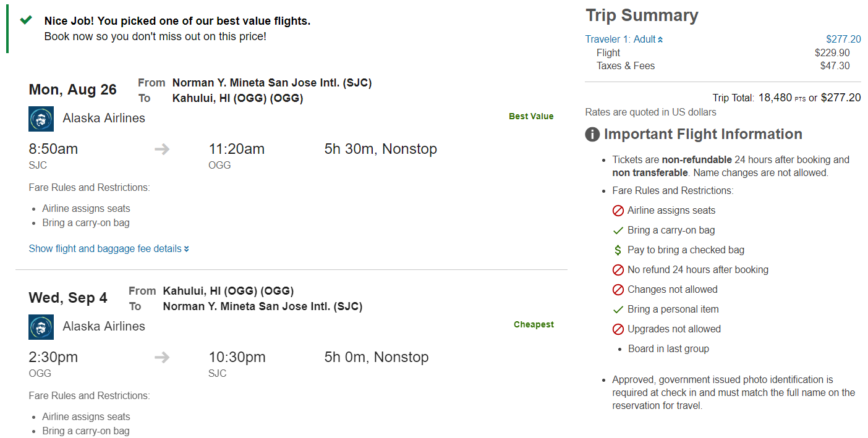
Task: Click prohibited icon beside Airline assigns seats
Action: 618,211
